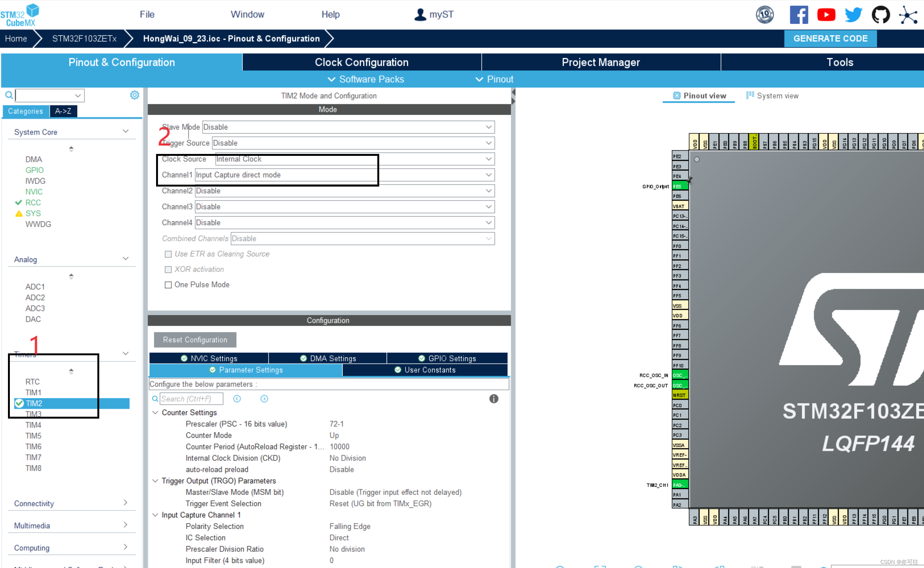The width and height of the screenshot is (924, 568).
Task: Open the Channel4 dropdown
Action: [345, 223]
